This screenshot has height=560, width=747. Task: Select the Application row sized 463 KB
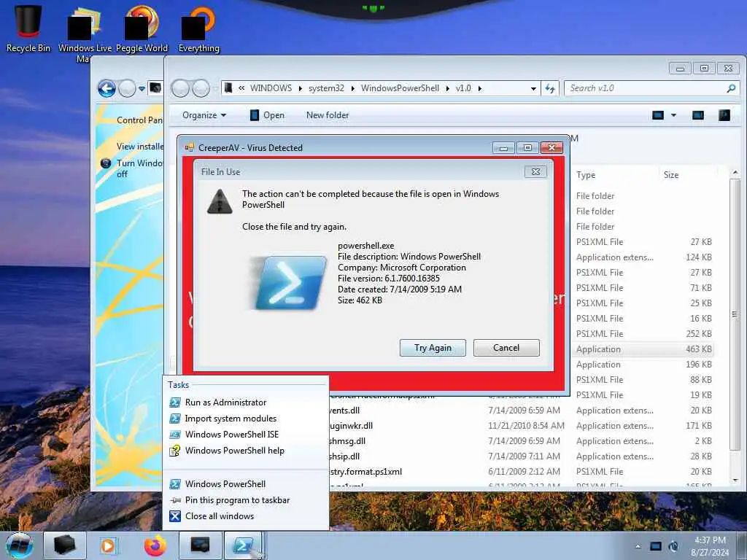click(642, 349)
